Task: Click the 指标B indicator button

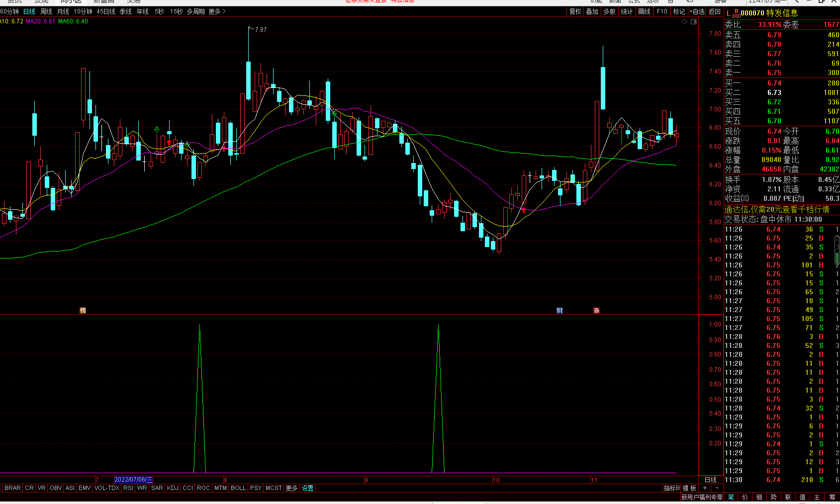Action: pos(671,488)
